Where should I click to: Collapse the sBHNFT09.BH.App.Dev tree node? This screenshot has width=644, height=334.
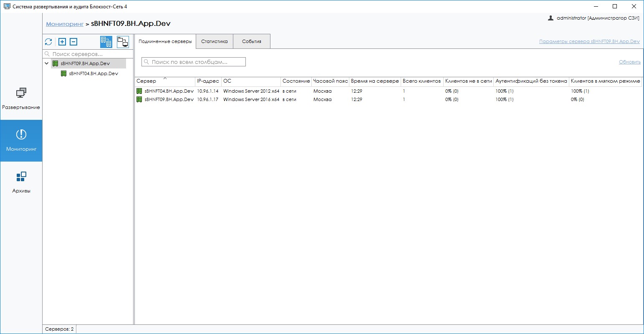[x=47, y=63]
